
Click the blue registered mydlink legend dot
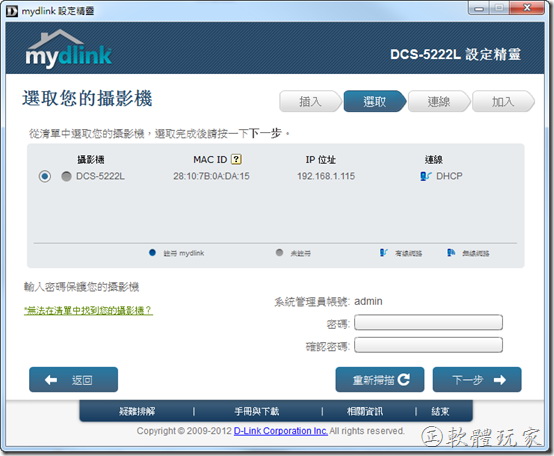(x=152, y=253)
